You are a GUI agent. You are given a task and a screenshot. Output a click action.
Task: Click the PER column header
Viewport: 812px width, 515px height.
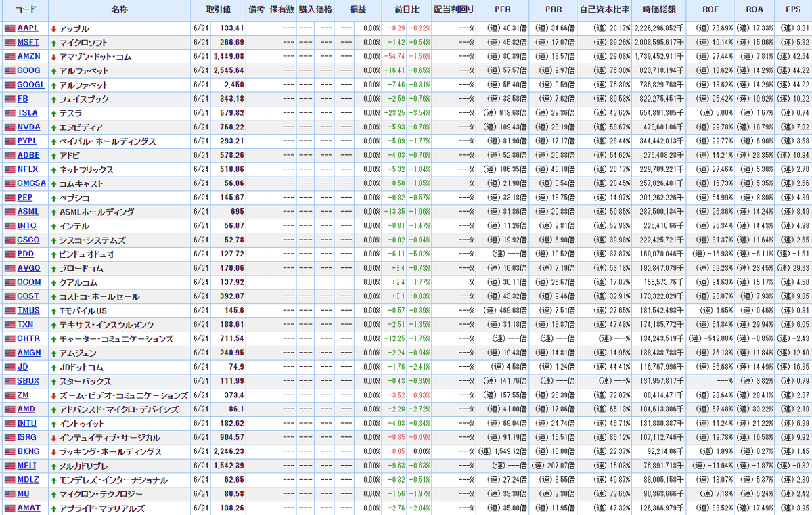pos(503,11)
